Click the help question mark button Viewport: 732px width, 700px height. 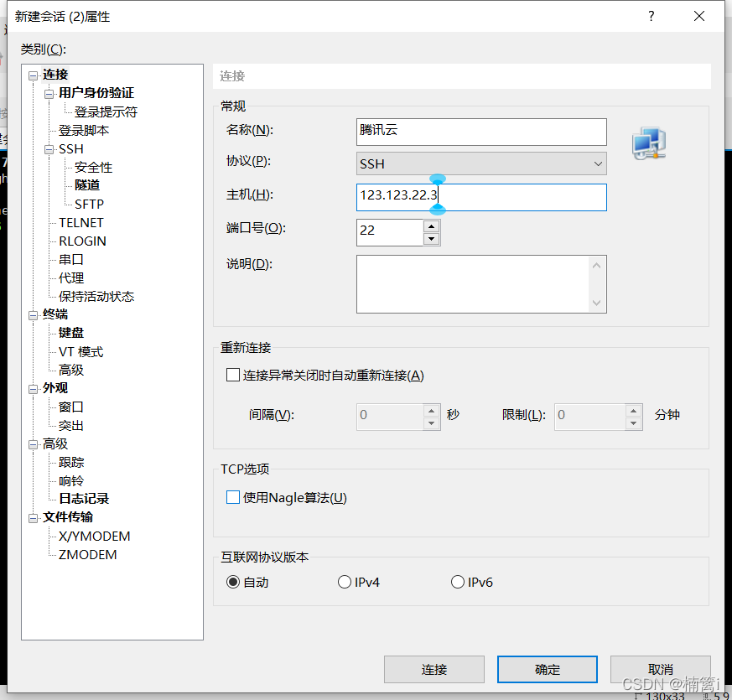[651, 16]
